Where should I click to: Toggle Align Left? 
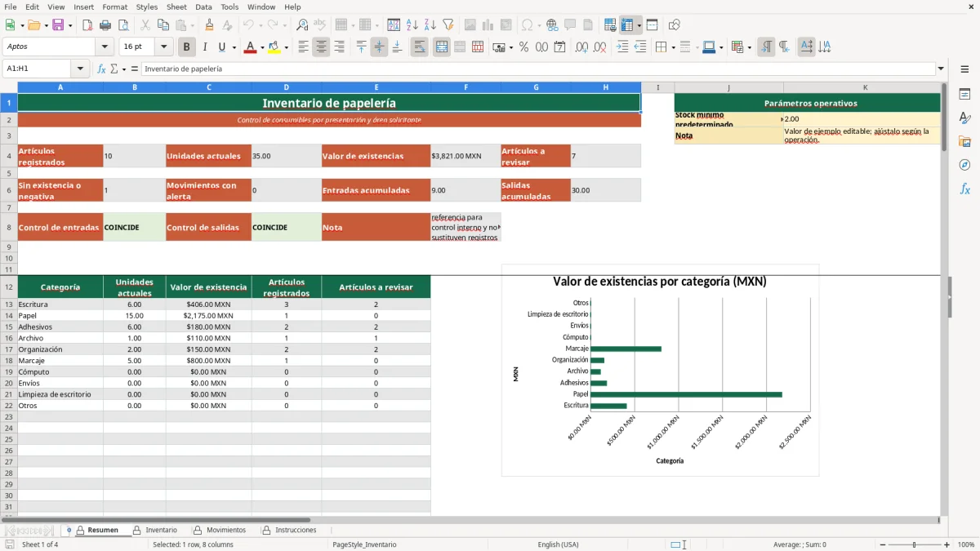point(303,47)
